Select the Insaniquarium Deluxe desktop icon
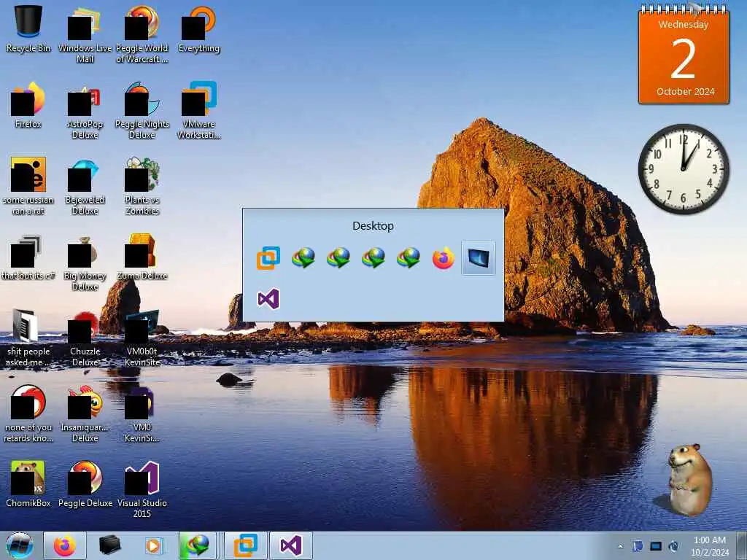The height and width of the screenshot is (560, 747). (x=85, y=413)
